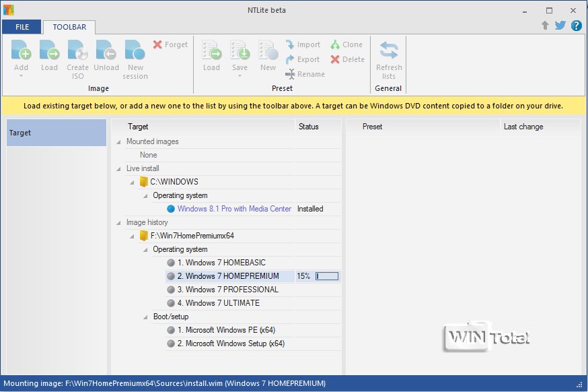
Task: Select 2. Microsoft Windows Setup (x64)
Action: tap(231, 344)
